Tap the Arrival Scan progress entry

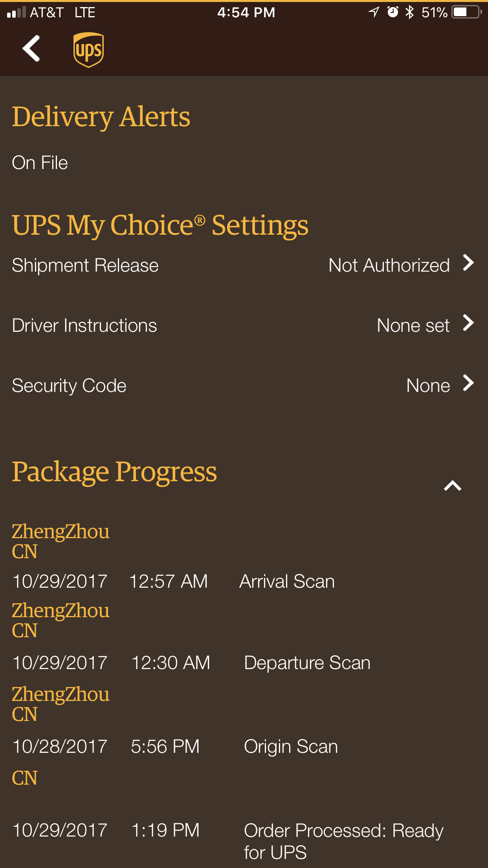pos(287,581)
